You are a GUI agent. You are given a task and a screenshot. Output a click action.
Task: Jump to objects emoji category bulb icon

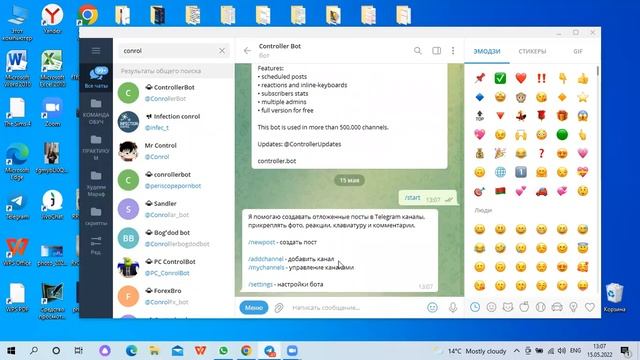[x=573, y=307]
